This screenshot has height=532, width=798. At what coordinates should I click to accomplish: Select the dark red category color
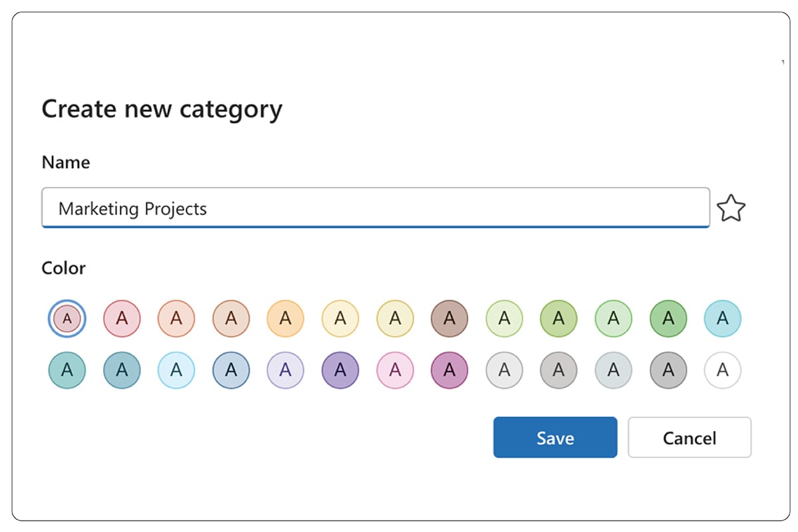[66, 319]
